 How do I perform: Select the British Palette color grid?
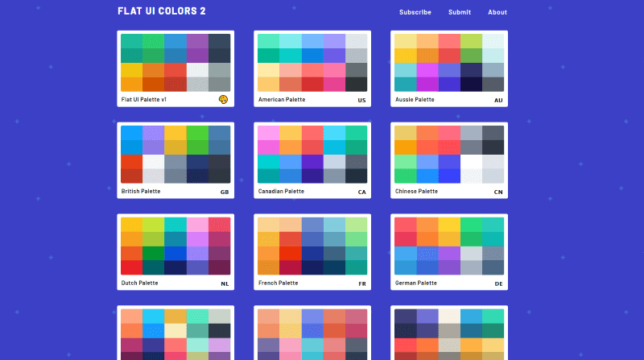pos(175,154)
